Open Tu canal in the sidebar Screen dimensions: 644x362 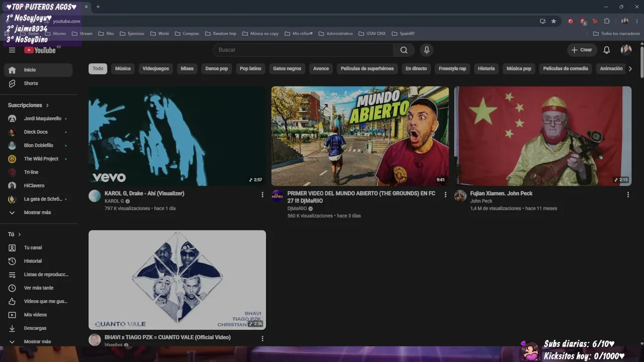coord(38,248)
